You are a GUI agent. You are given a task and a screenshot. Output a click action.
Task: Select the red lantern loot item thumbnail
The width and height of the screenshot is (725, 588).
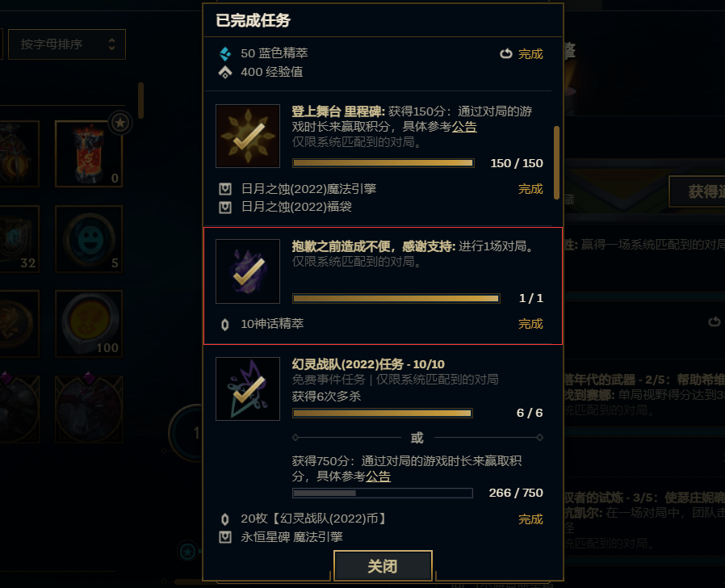pyautogui.click(x=89, y=154)
